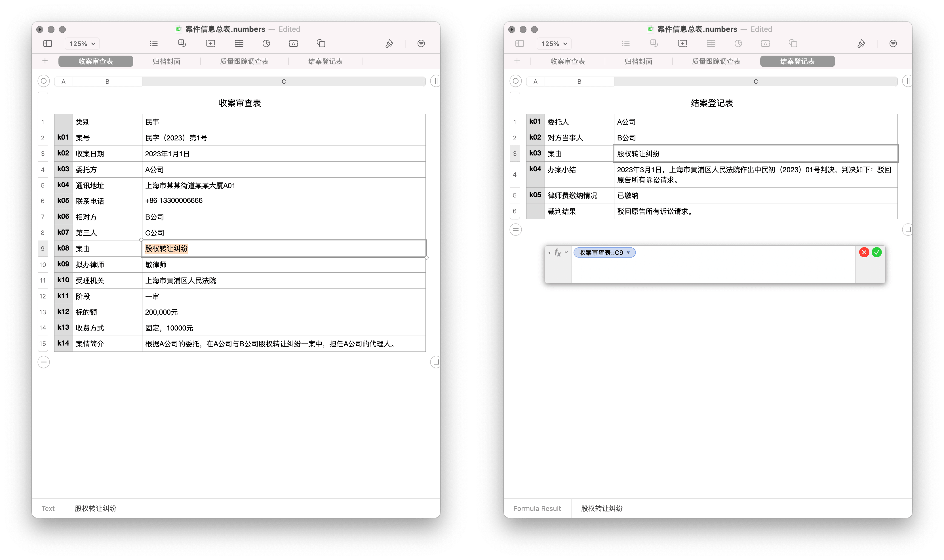Switch to 质量跟踪调查表 tab in right window
The height and width of the screenshot is (560, 944).
(x=716, y=61)
